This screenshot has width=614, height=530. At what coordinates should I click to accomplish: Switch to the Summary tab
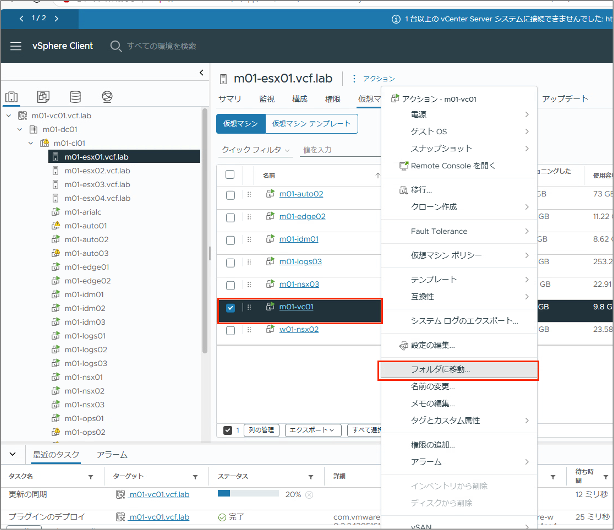point(229,99)
